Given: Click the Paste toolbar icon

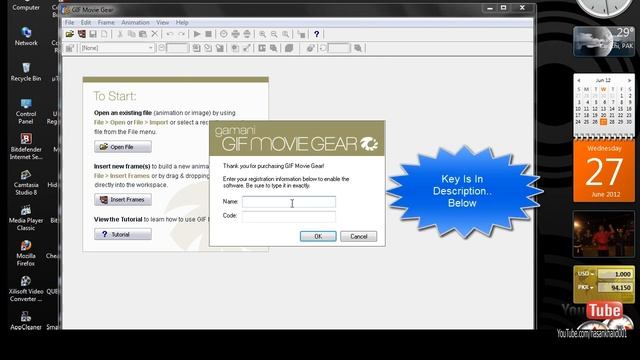Looking at the screenshot, I should [x=143, y=34].
